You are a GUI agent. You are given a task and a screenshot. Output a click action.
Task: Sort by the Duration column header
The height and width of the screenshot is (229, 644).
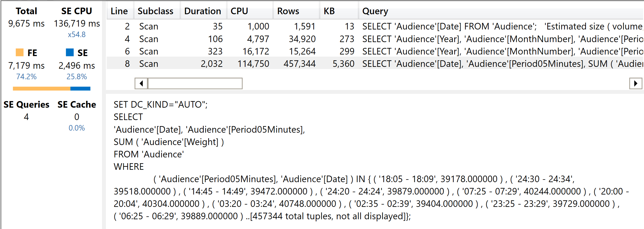(x=202, y=11)
